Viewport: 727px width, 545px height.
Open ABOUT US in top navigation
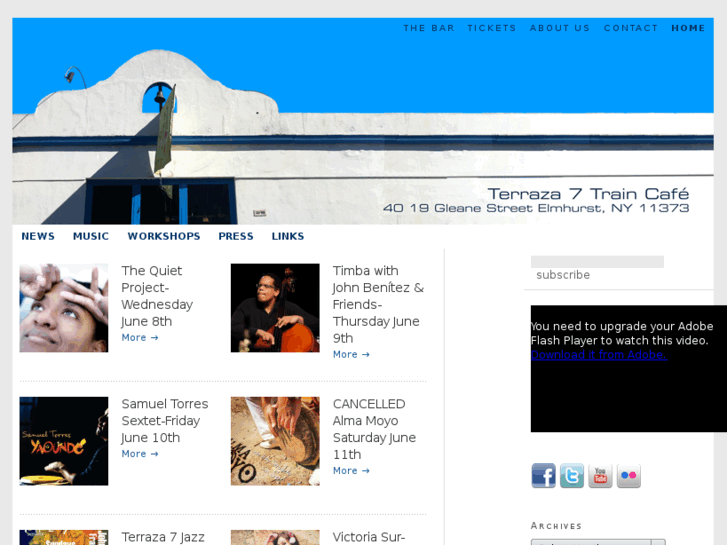pos(560,28)
